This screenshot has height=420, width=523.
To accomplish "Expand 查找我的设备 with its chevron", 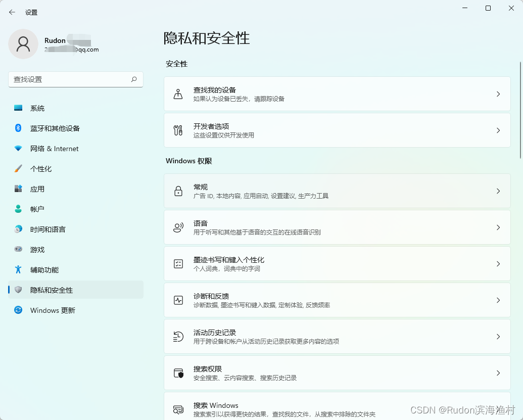I will (498, 94).
